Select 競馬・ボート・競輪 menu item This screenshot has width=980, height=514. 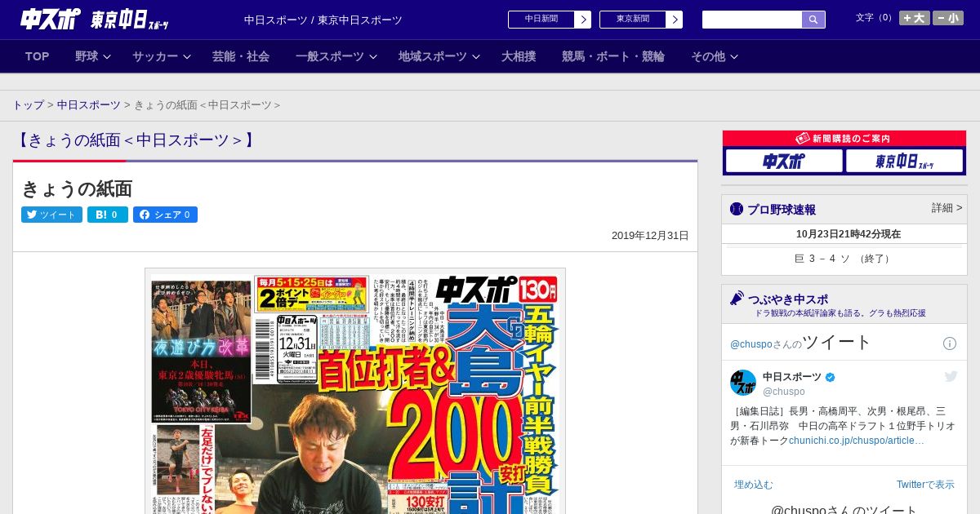613,56
